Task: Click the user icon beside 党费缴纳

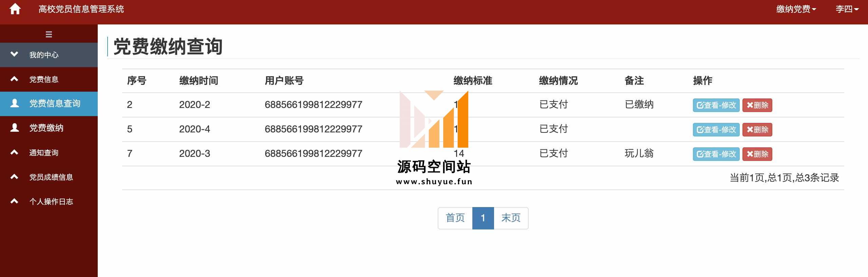Action: click(15, 128)
